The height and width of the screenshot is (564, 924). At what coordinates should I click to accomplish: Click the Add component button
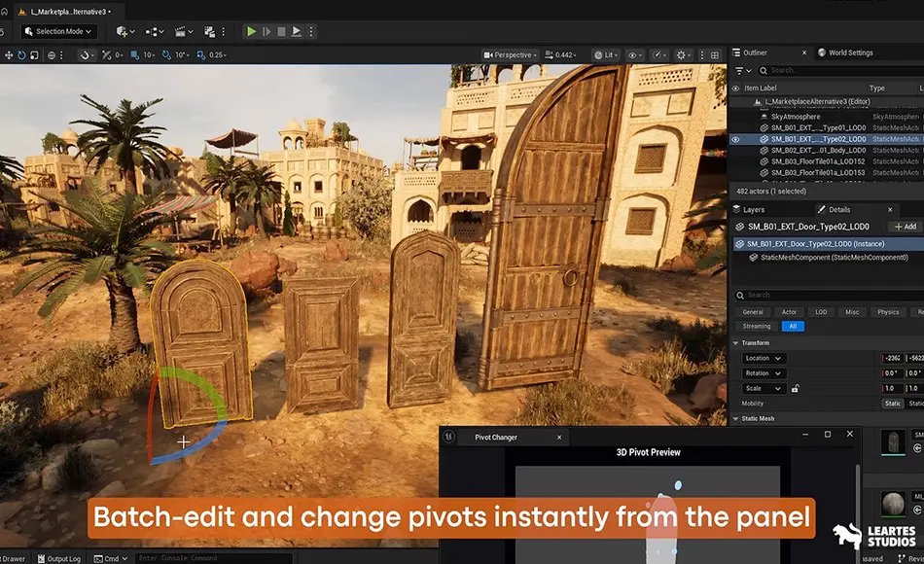(906, 227)
